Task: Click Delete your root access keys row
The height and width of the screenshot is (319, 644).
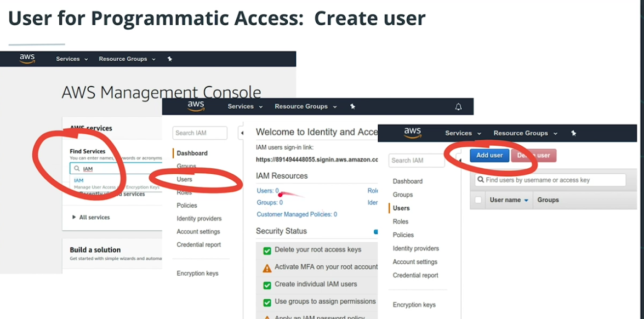Action: [x=317, y=250]
